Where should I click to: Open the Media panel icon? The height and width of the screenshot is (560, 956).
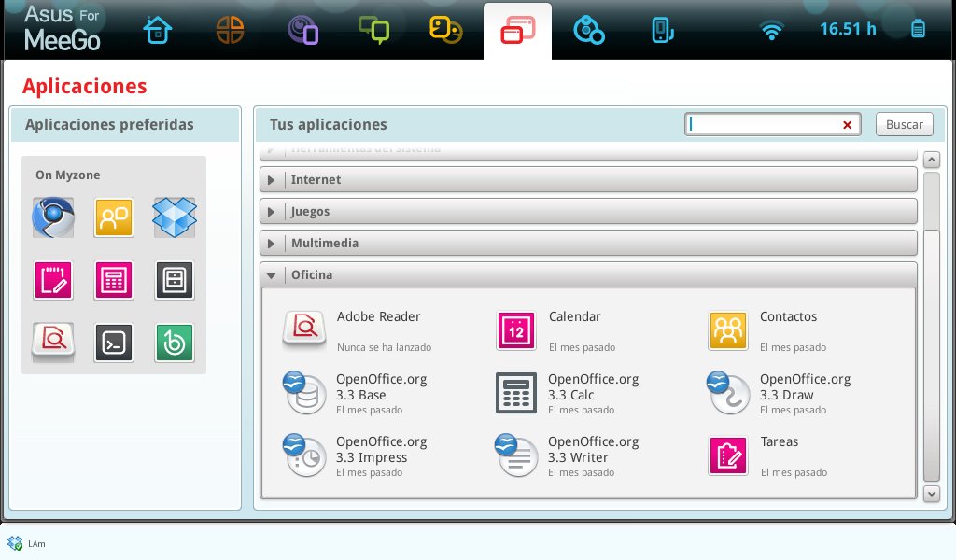588,30
